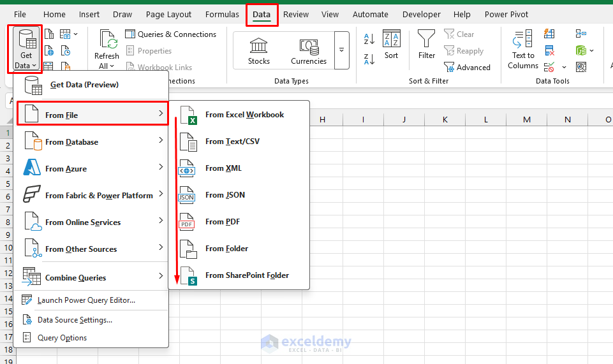The width and height of the screenshot is (613, 364).
Task: Choose From Excel Workbook
Action: 239,115
